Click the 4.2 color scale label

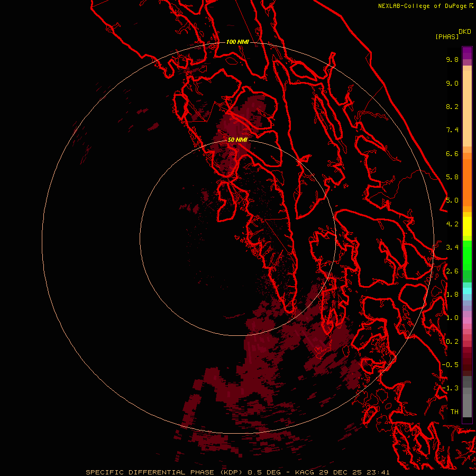452,224
